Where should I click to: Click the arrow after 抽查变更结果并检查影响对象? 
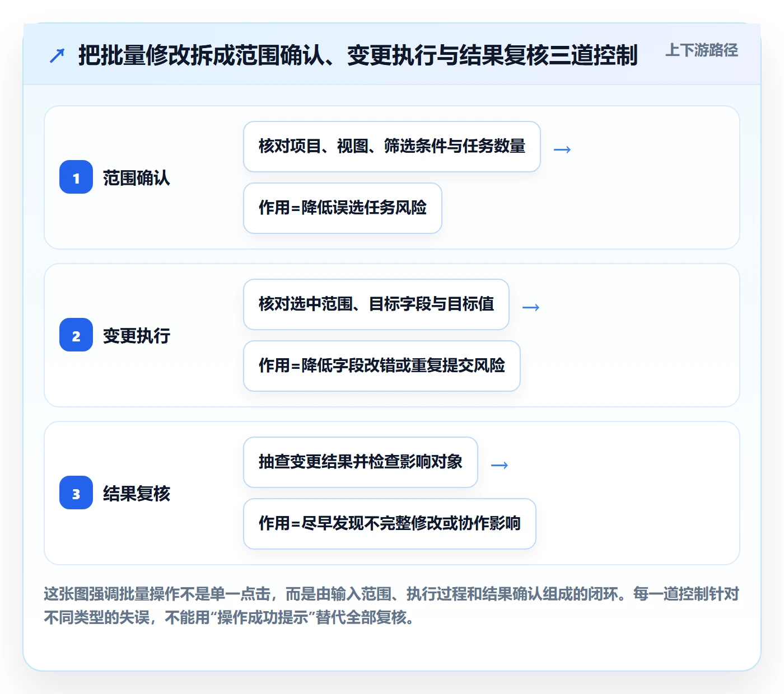coord(500,465)
